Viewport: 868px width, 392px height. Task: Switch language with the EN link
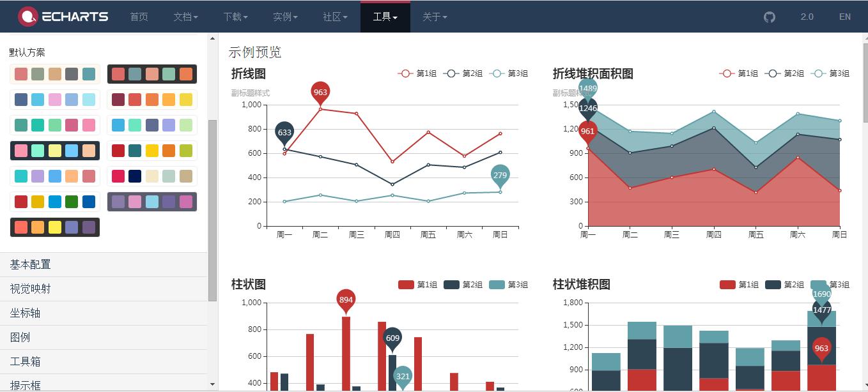(x=844, y=17)
